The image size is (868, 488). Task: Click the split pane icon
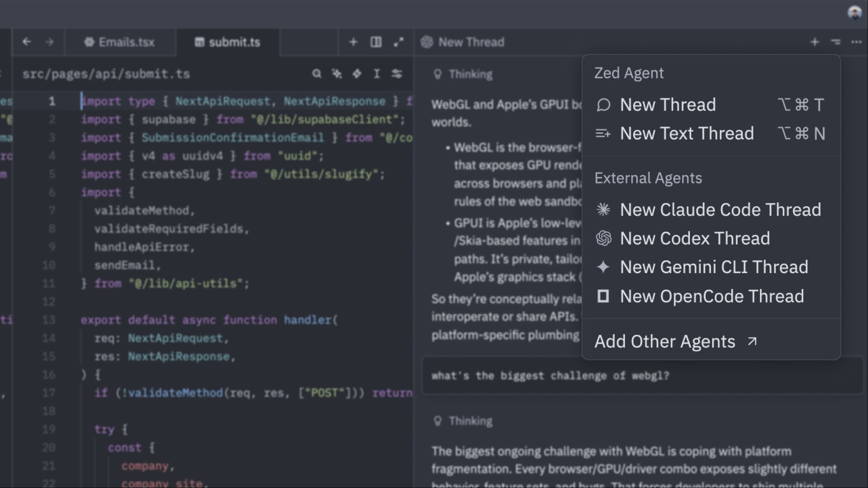[x=375, y=42]
